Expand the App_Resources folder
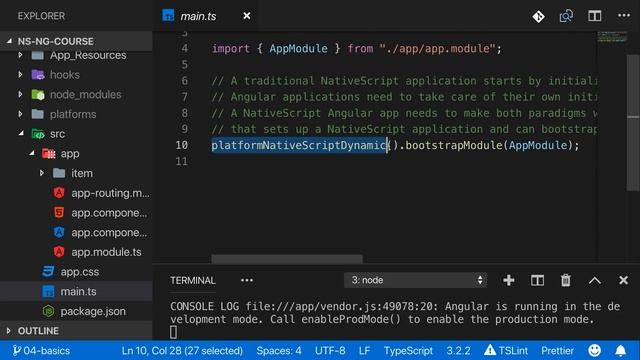 20,55
